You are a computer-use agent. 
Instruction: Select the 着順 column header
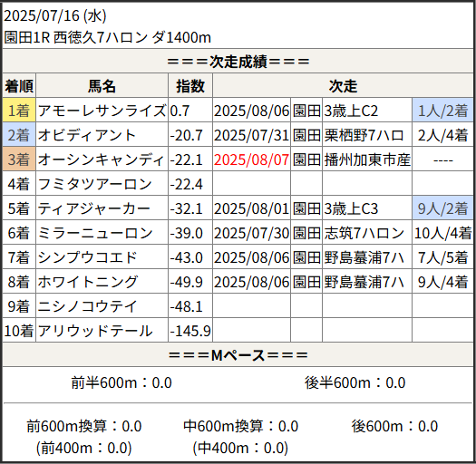point(19,86)
